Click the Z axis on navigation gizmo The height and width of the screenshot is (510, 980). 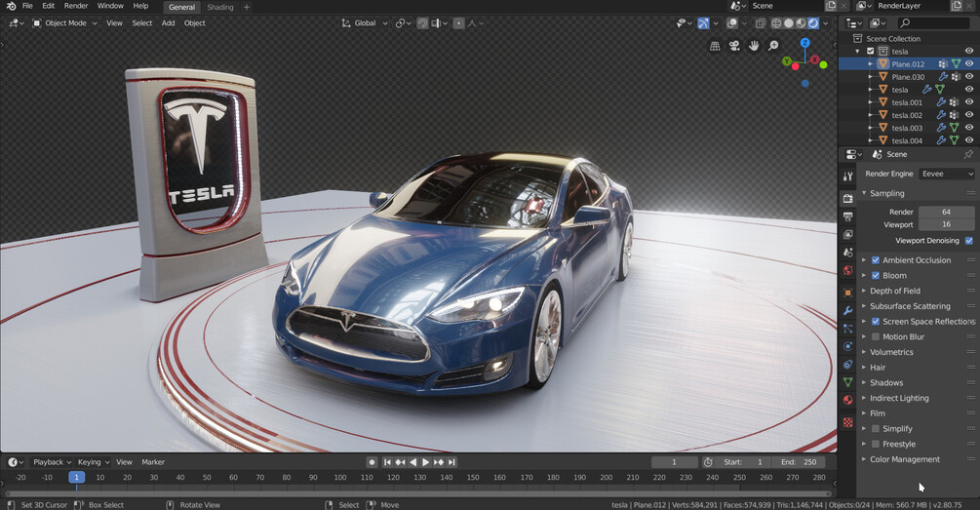[x=805, y=43]
